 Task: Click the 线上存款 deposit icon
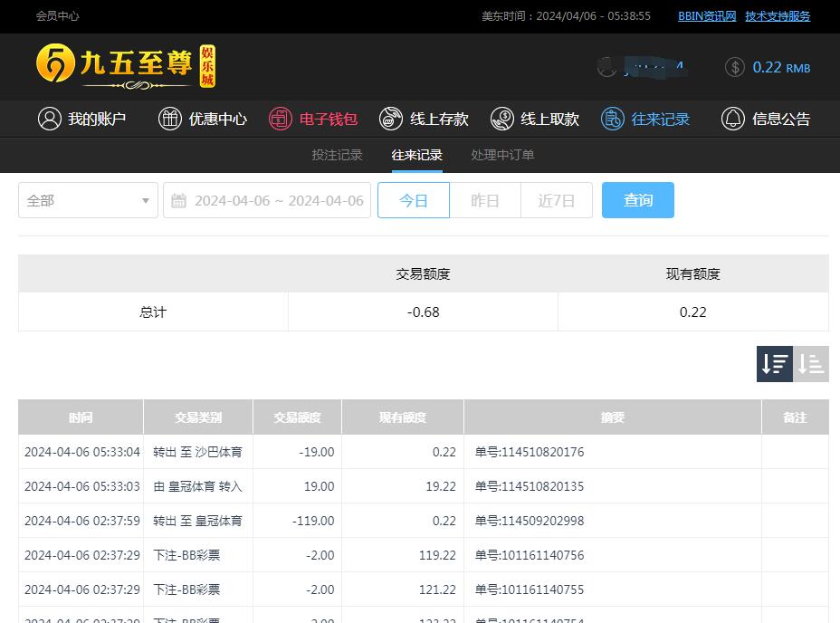pyautogui.click(x=391, y=119)
